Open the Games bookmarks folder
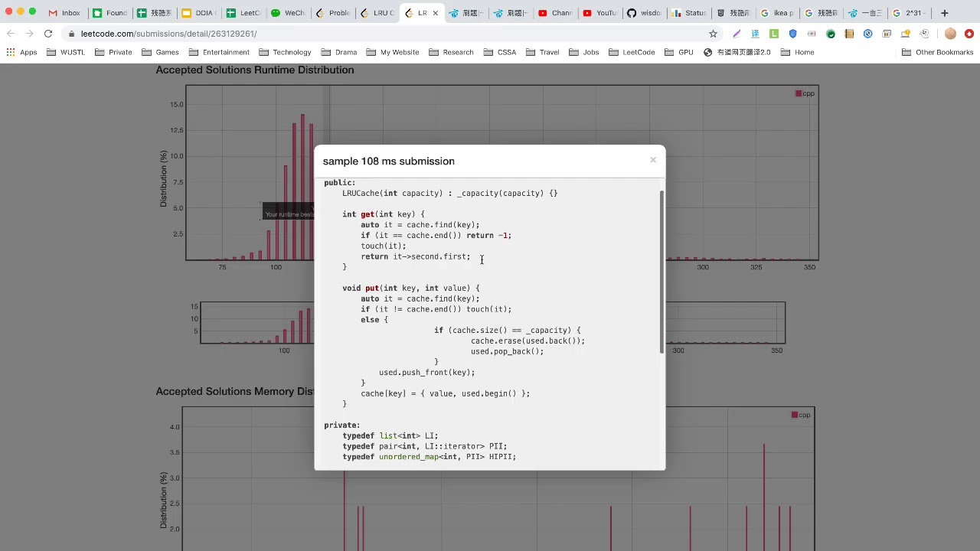 pos(160,52)
